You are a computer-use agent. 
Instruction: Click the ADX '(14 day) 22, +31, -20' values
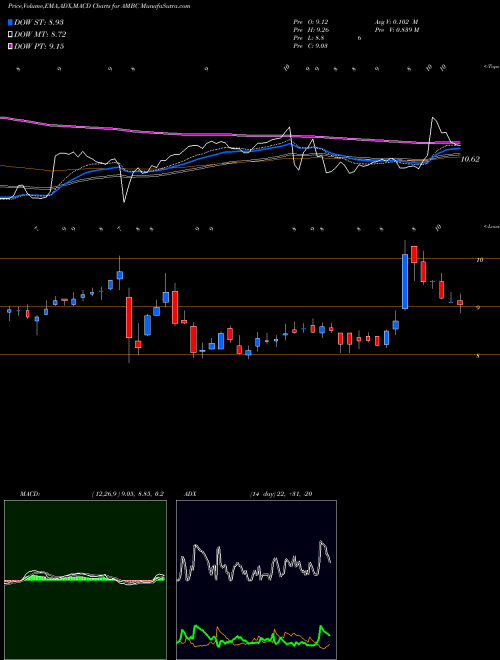tap(281, 494)
